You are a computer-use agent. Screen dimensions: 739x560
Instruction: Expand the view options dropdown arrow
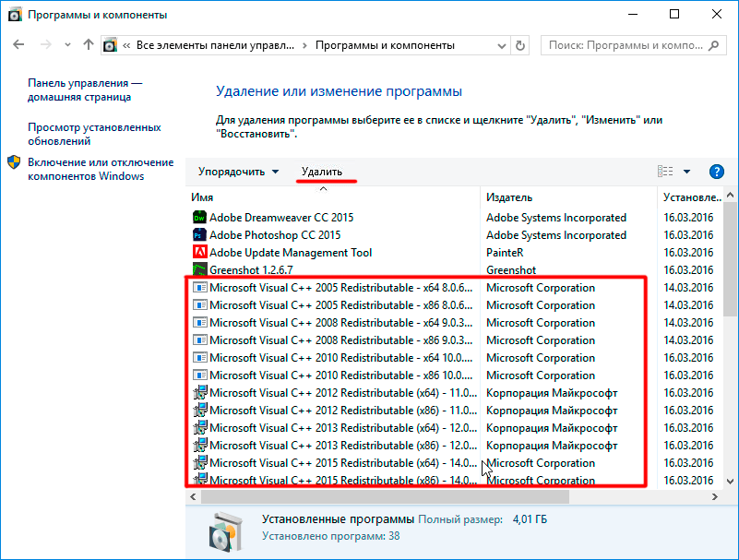[686, 172]
